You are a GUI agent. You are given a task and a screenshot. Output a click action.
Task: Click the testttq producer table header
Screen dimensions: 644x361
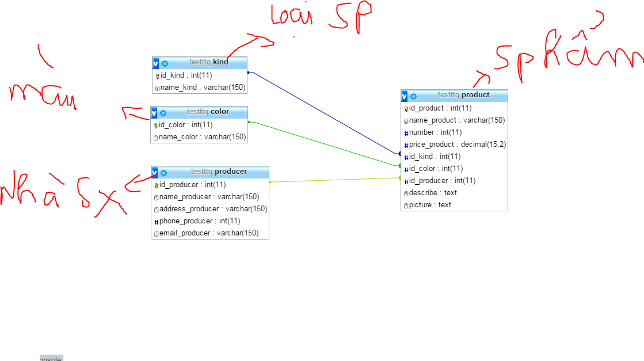pos(219,172)
